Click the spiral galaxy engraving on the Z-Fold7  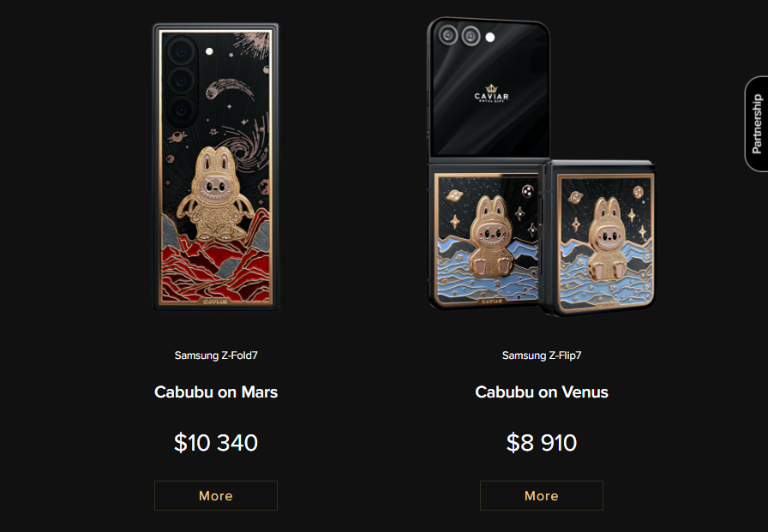249,143
